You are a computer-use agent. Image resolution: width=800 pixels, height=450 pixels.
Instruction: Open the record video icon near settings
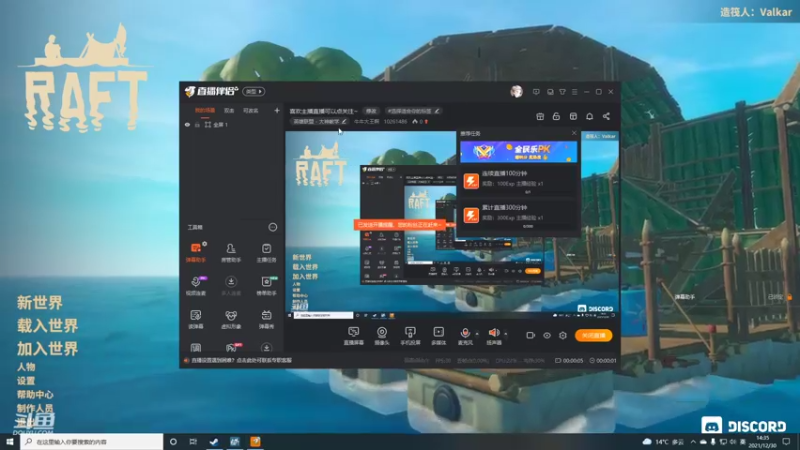point(531,335)
